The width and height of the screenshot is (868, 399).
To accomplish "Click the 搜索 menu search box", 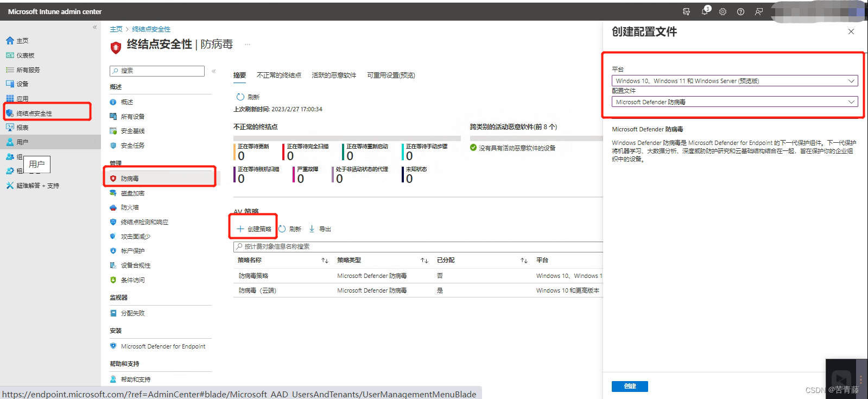I will [x=157, y=71].
